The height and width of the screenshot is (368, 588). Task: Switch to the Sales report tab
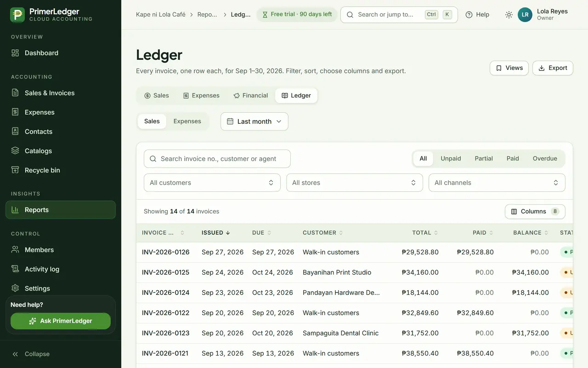[157, 96]
